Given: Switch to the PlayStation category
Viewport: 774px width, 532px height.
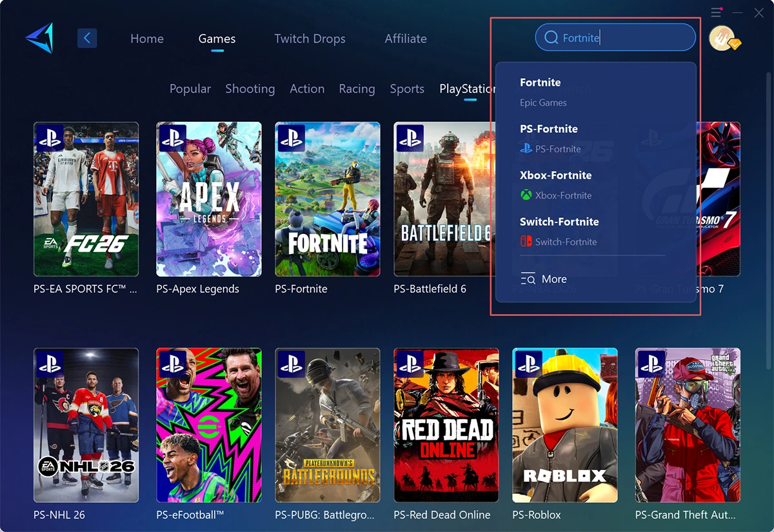Looking at the screenshot, I should click(x=469, y=88).
